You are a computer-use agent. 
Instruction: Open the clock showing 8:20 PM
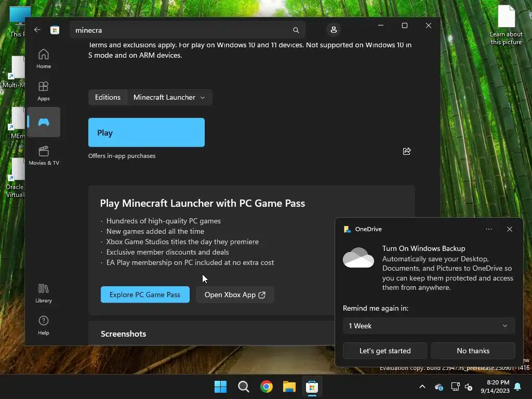point(495,387)
